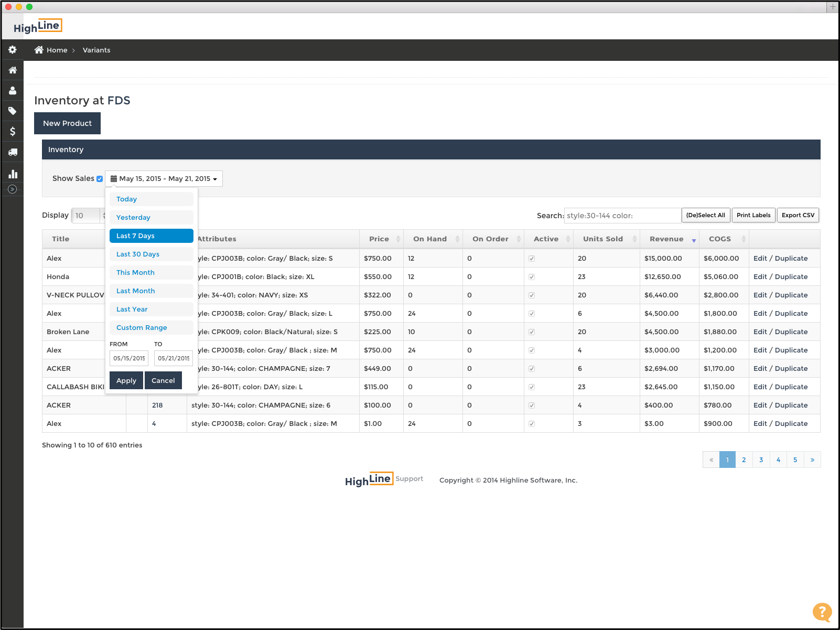The width and height of the screenshot is (840, 630).
Task: Open the user profile sidebar icon
Action: click(13, 91)
